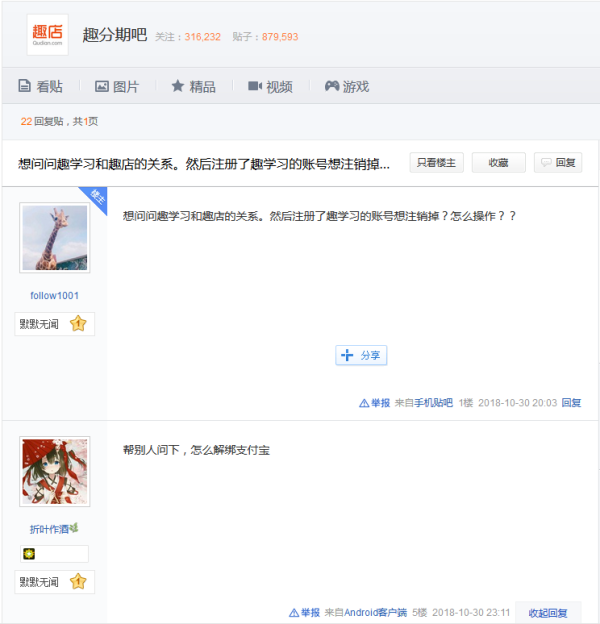Report the first floor post via 举报
The image size is (600, 624).
coord(374,403)
